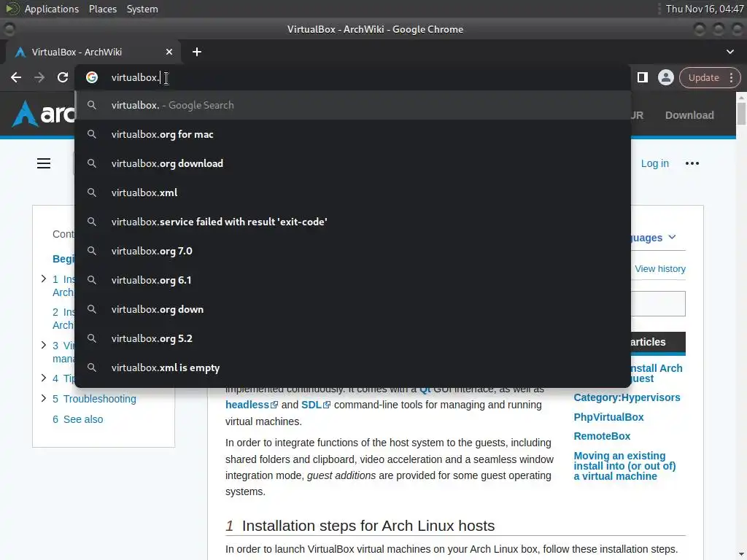Click the search icon beside virtualbox.org for mac

pos(92,134)
